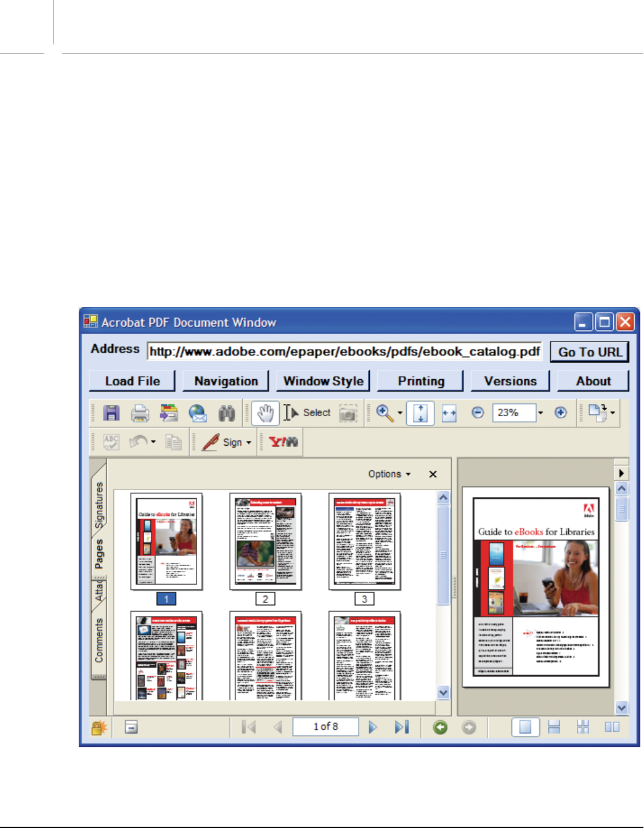
Task: Go to the next page
Action: (372, 727)
